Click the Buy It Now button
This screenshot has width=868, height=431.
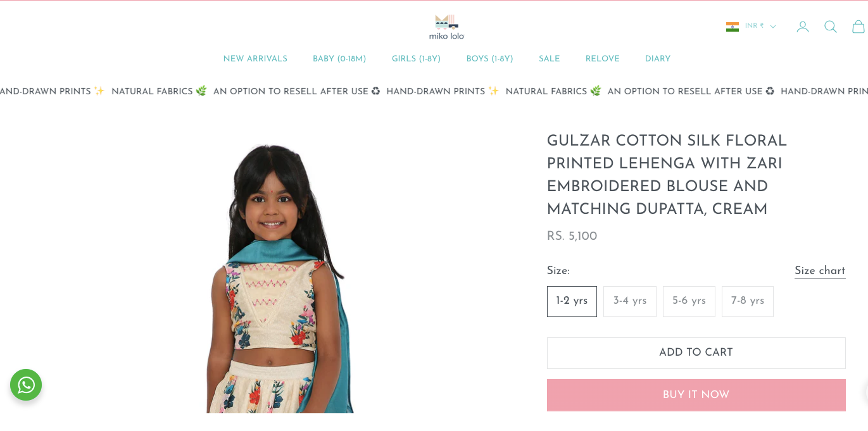696,395
